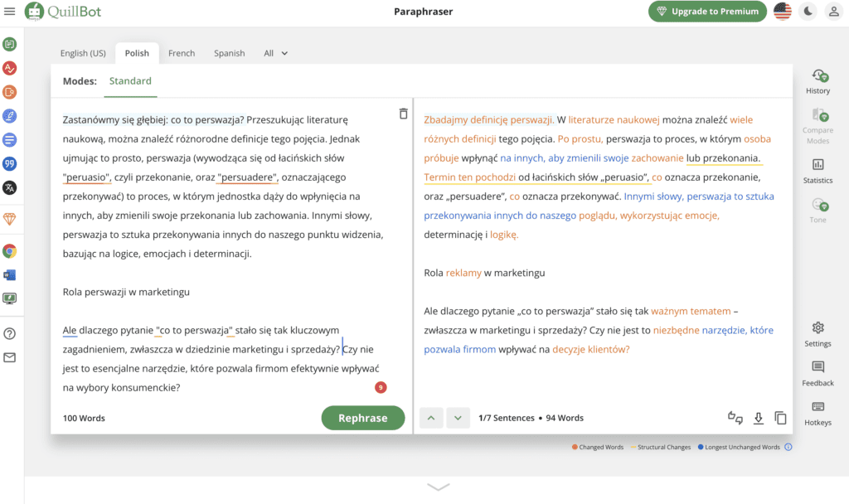Open Settings from the right sidebar
Viewport: 849px width, 504px height.
pyautogui.click(x=817, y=335)
